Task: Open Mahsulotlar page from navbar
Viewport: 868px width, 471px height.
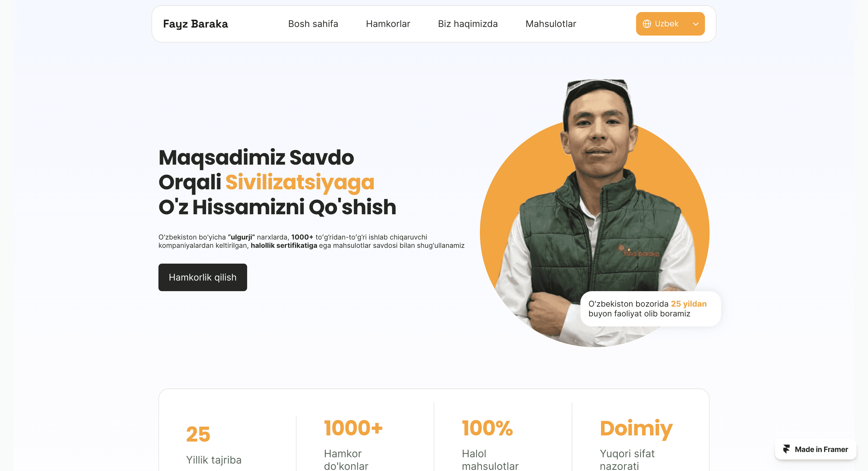Action: tap(551, 24)
